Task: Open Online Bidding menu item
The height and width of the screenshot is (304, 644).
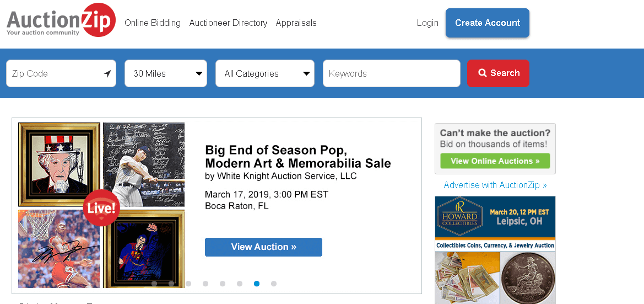Action: [153, 23]
